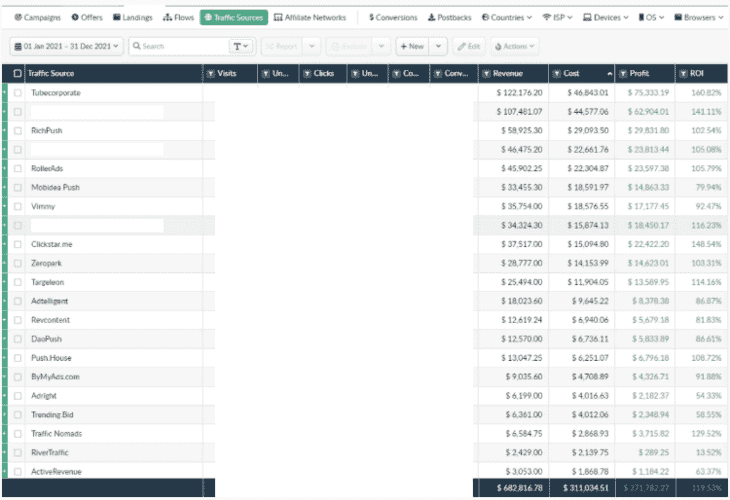Click the search magnifier icon
Viewport: 730px width, 500px height.
(x=136, y=46)
